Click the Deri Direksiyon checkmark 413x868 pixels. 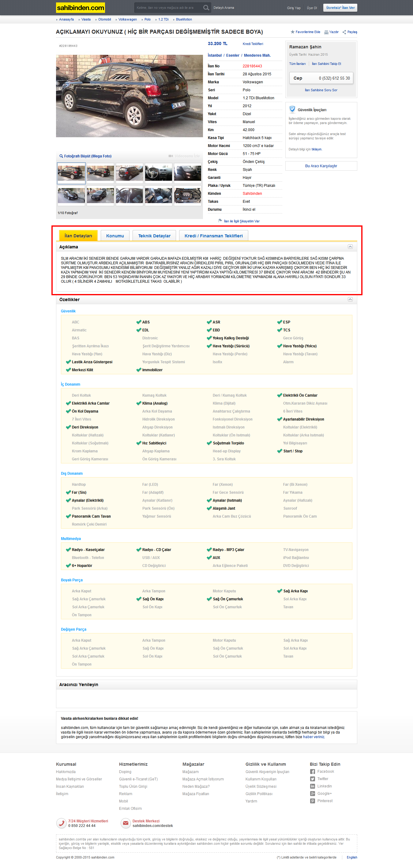click(x=68, y=427)
